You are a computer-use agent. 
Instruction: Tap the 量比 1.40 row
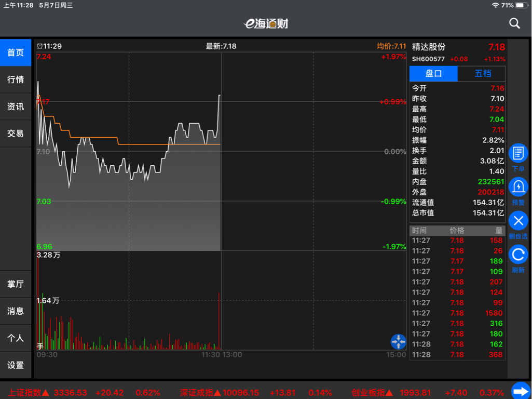pyautogui.click(x=458, y=171)
